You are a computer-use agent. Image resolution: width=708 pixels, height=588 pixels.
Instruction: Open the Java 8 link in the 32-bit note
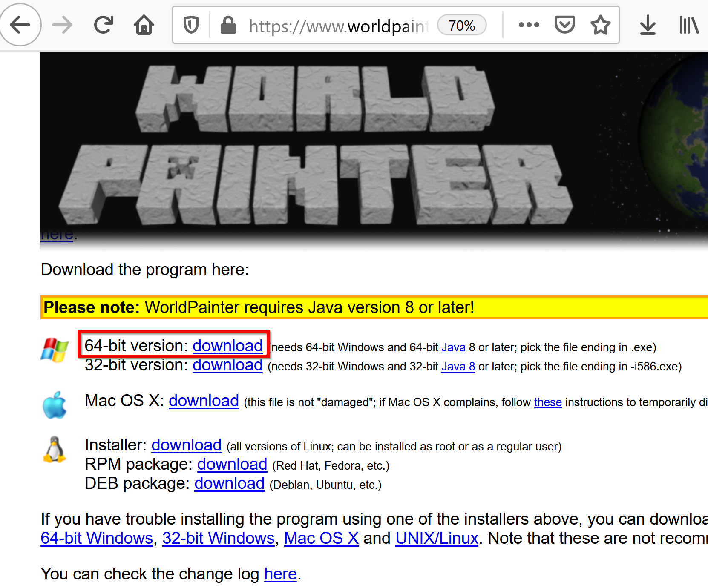458,367
